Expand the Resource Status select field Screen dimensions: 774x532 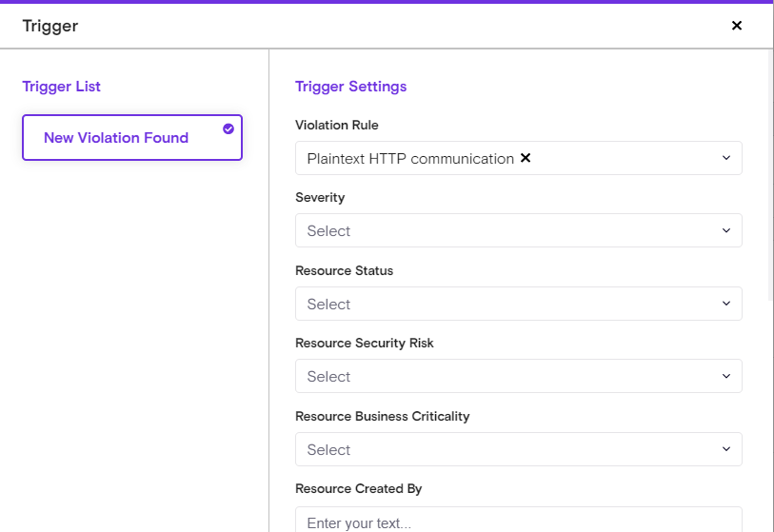point(505,304)
